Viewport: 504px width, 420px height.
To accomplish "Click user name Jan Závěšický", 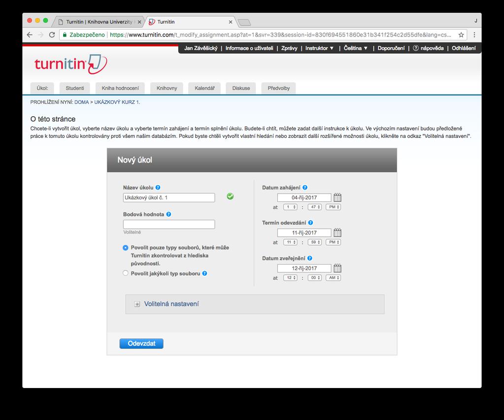I will click(x=201, y=48).
